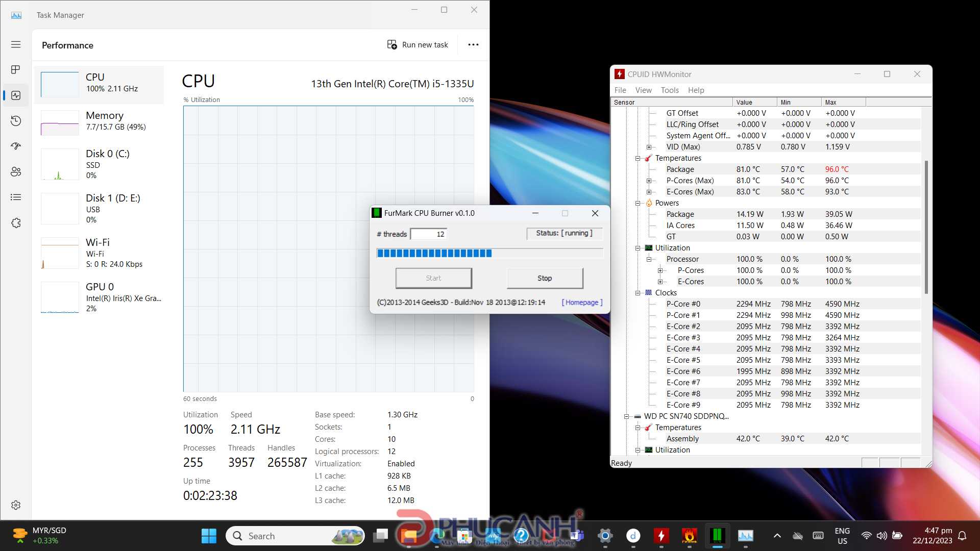Collapse the Powers section in HWMonitor
980x551 pixels.
(x=638, y=203)
